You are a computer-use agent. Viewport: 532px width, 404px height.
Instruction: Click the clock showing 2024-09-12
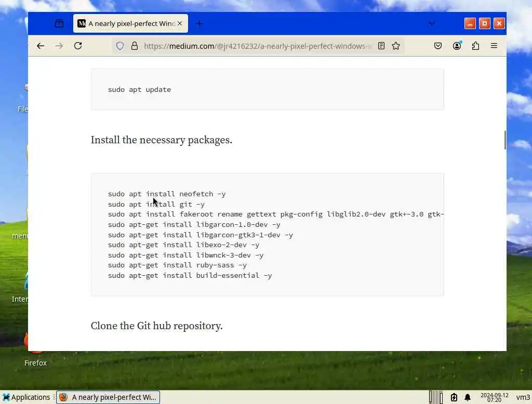[495, 397]
